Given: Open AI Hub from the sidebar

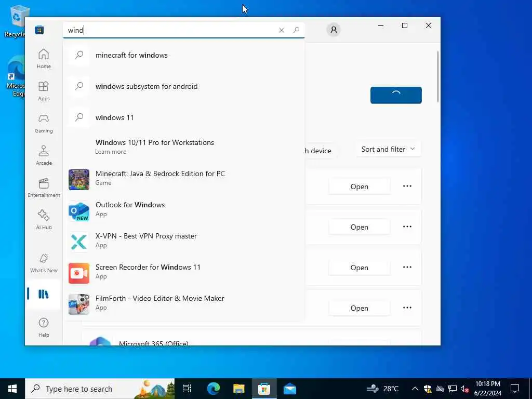Looking at the screenshot, I should coord(44,220).
